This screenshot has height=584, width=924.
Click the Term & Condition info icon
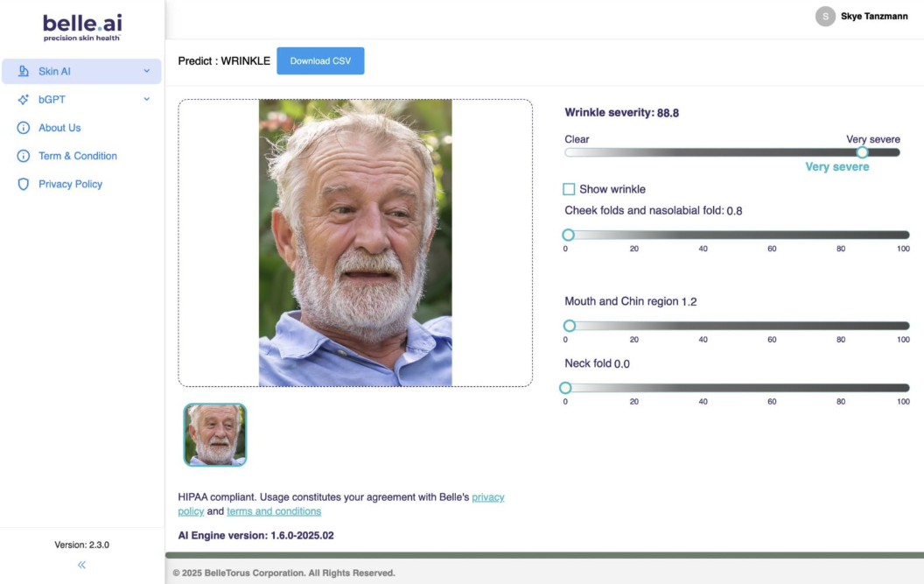(24, 156)
